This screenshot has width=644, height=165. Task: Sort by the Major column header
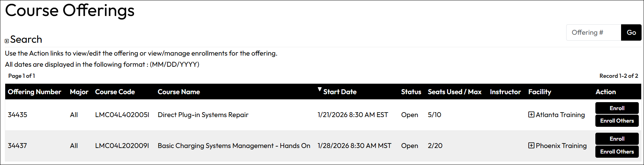tap(79, 92)
